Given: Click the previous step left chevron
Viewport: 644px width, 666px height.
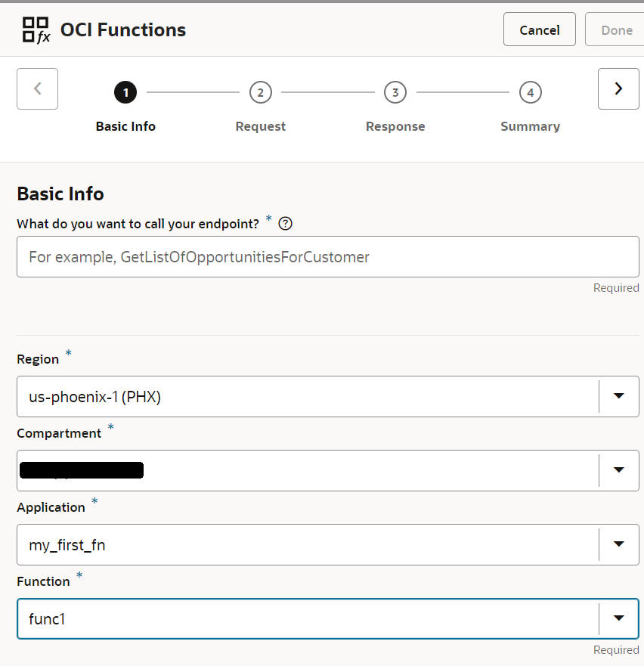Looking at the screenshot, I should pos(37,88).
